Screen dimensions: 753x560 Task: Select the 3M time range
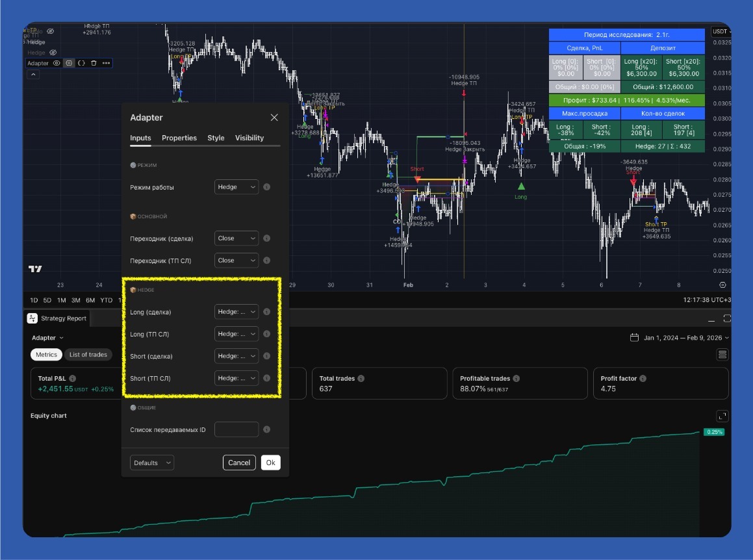[76, 300]
